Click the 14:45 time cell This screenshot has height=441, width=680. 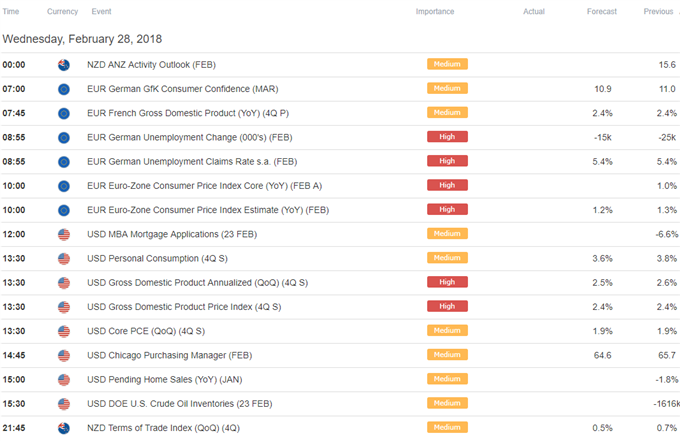point(14,356)
